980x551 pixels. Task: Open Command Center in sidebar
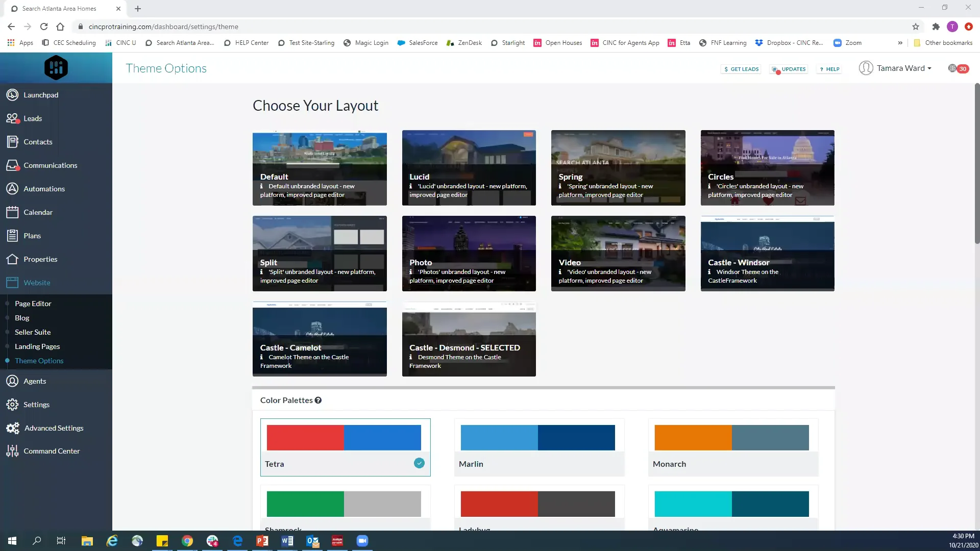51,451
